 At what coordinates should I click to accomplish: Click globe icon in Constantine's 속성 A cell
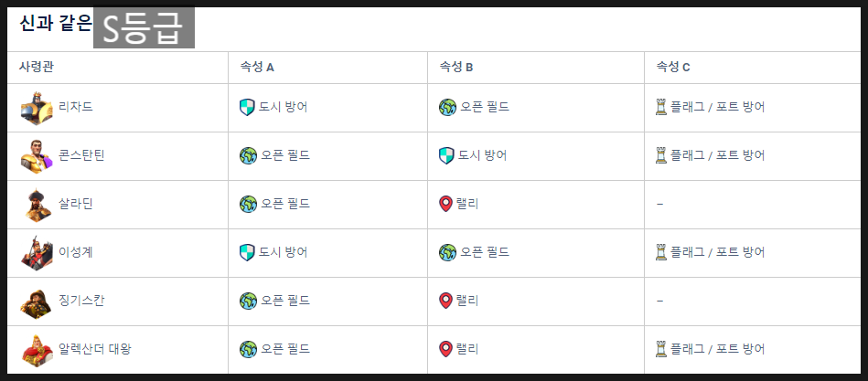click(x=248, y=156)
